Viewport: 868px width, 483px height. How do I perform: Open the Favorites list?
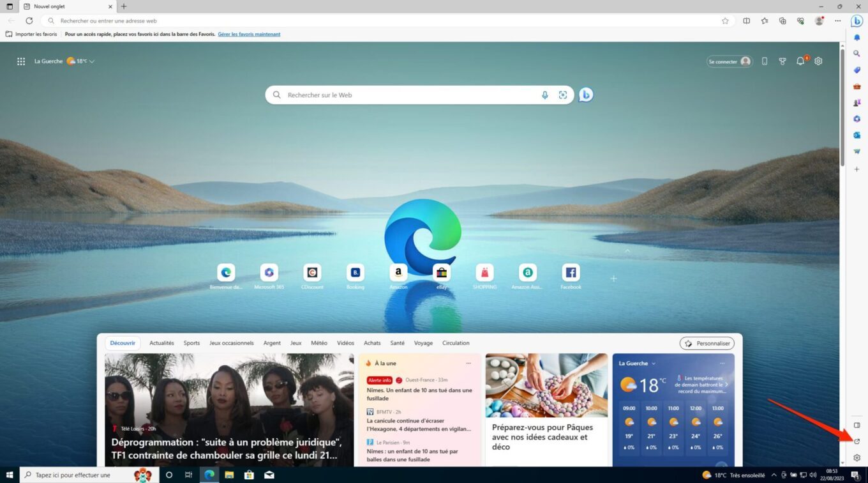click(765, 21)
